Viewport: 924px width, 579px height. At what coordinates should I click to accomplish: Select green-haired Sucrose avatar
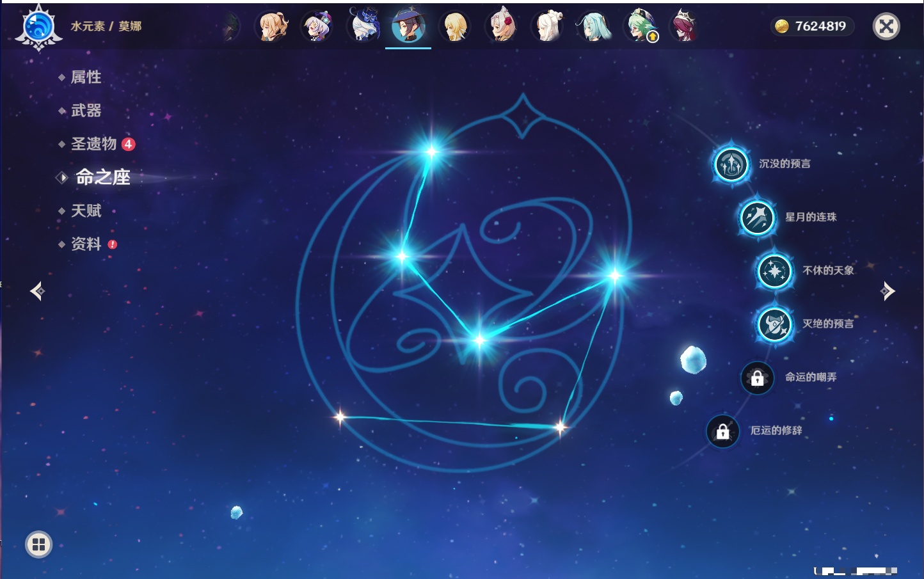(640, 26)
